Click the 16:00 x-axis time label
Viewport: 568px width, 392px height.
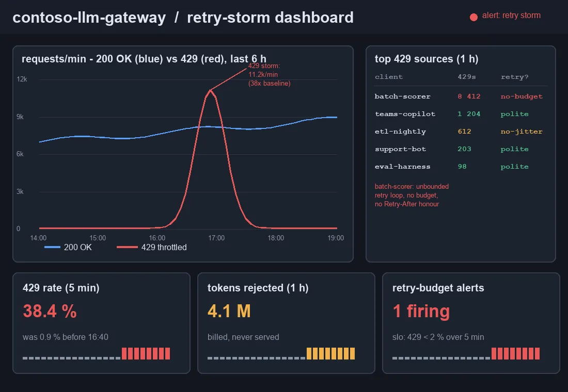[x=157, y=238]
